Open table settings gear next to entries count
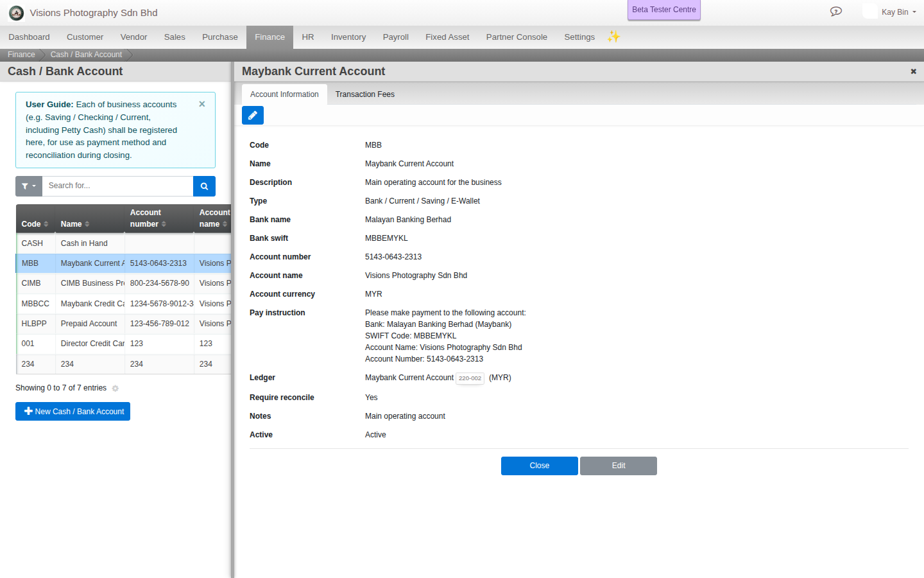Screen dimensions: 924x578 point(116,389)
